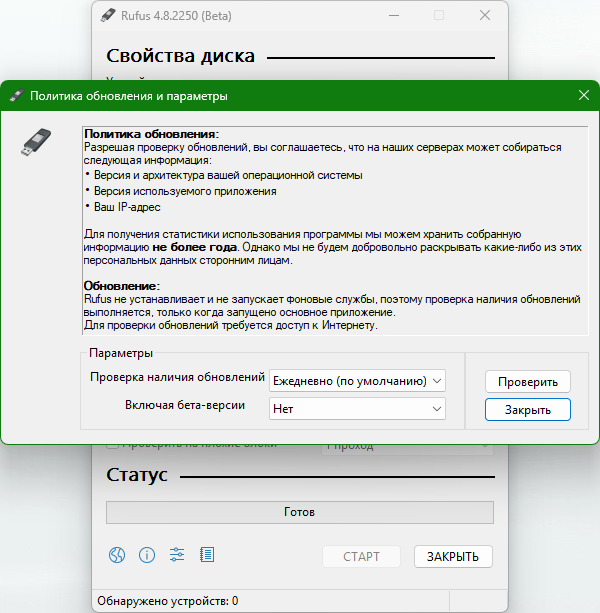
Task: Click the не более года bold text
Action: click(x=194, y=247)
